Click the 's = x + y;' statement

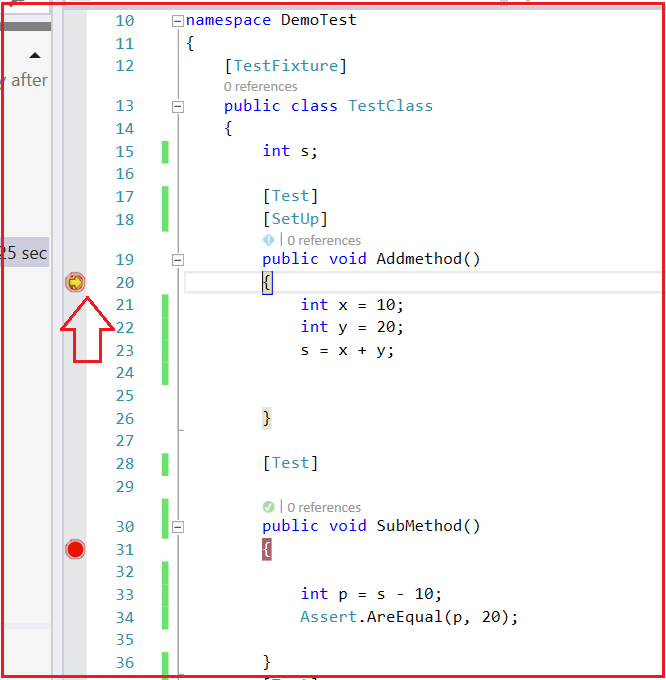(x=347, y=350)
